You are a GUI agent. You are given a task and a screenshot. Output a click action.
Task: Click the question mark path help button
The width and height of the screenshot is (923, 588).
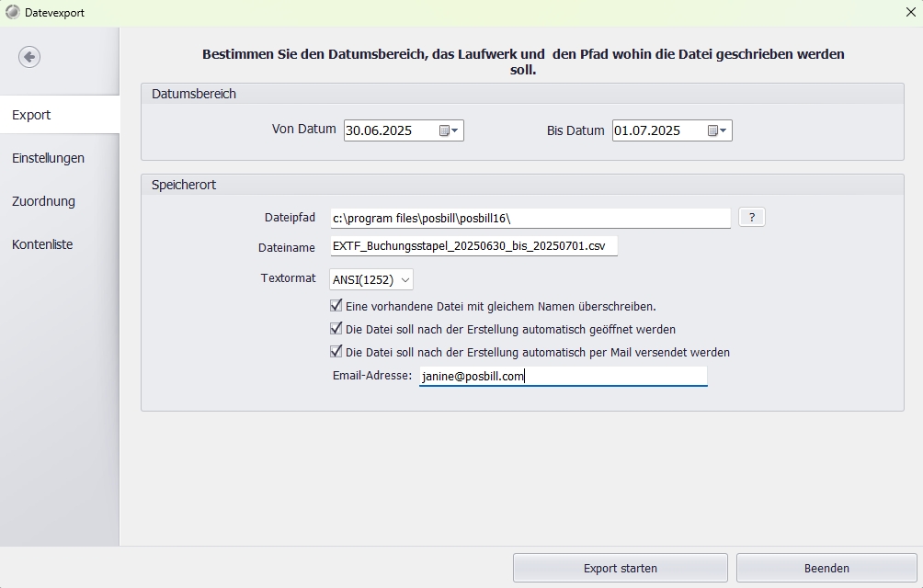tap(751, 218)
